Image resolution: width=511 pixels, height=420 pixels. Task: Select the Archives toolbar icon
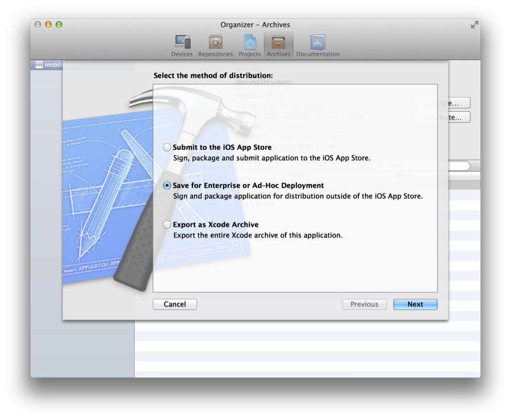point(278,45)
